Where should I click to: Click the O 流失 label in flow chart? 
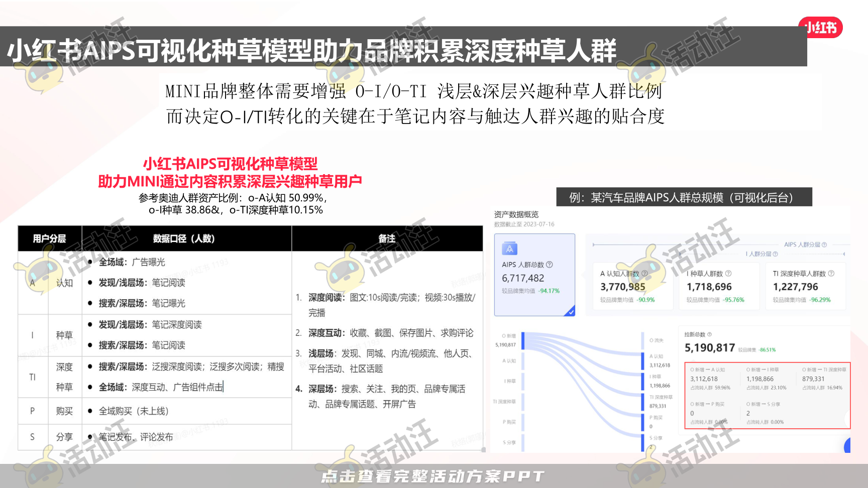(656, 340)
